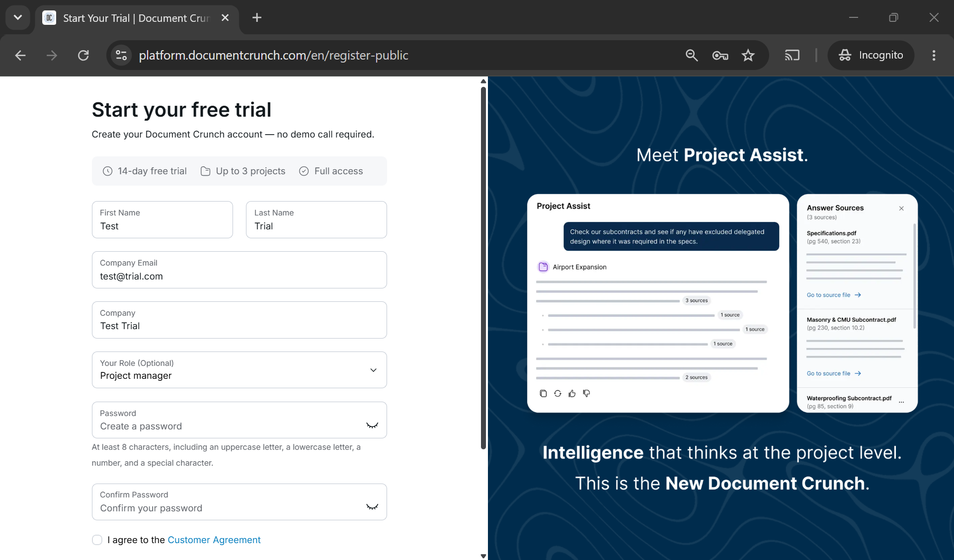Open the Customer Agreement link

point(214,540)
